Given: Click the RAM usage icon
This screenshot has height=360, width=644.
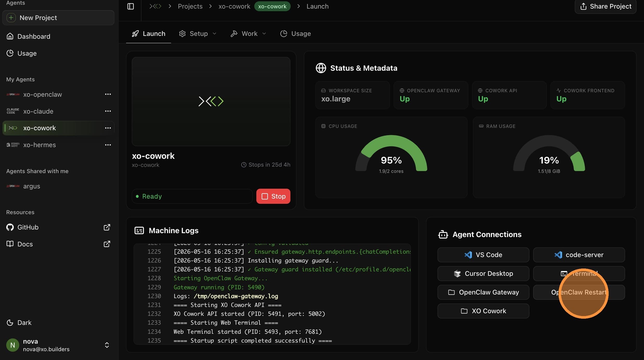Looking at the screenshot, I should click(481, 126).
